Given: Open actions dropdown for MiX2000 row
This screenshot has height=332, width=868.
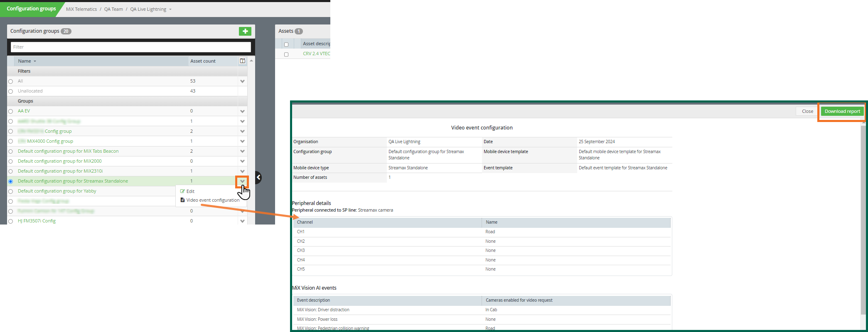Looking at the screenshot, I should click(243, 161).
